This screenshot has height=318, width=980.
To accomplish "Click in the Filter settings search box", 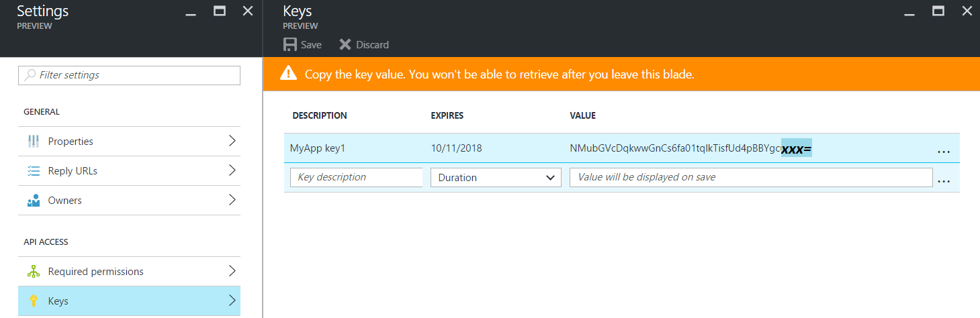I will [x=129, y=75].
